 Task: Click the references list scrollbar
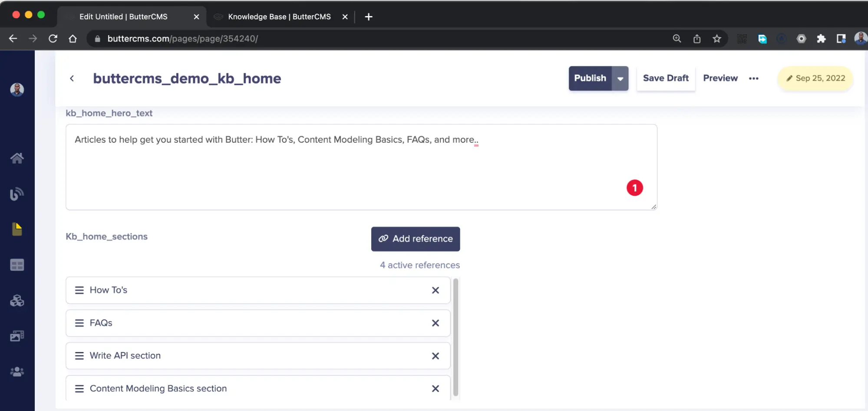pyautogui.click(x=455, y=338)
